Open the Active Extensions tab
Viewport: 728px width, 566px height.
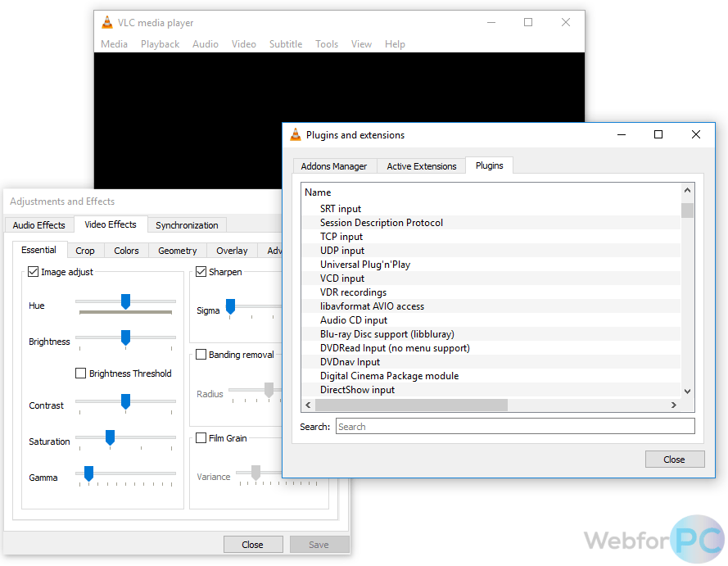tap(421, 165)
